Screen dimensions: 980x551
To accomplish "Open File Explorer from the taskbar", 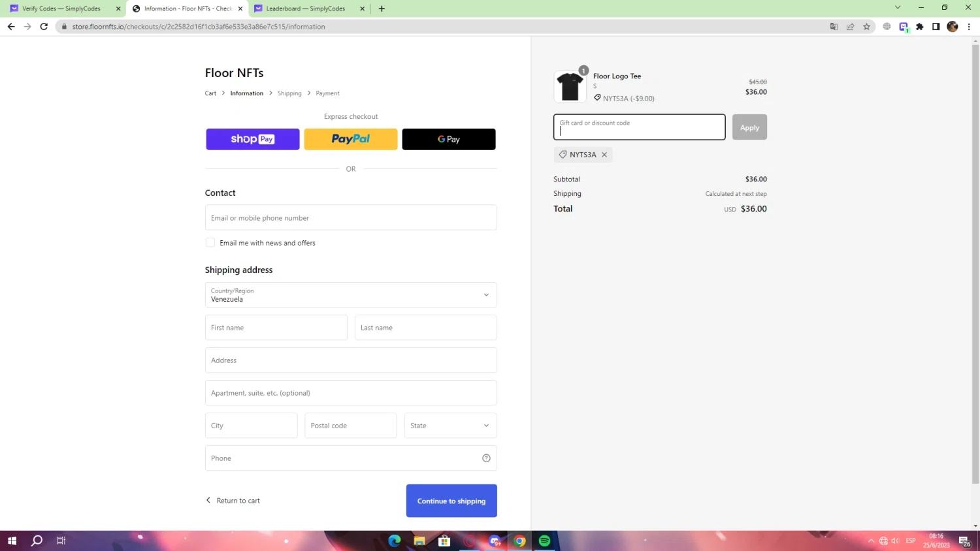I will [419, 541].
